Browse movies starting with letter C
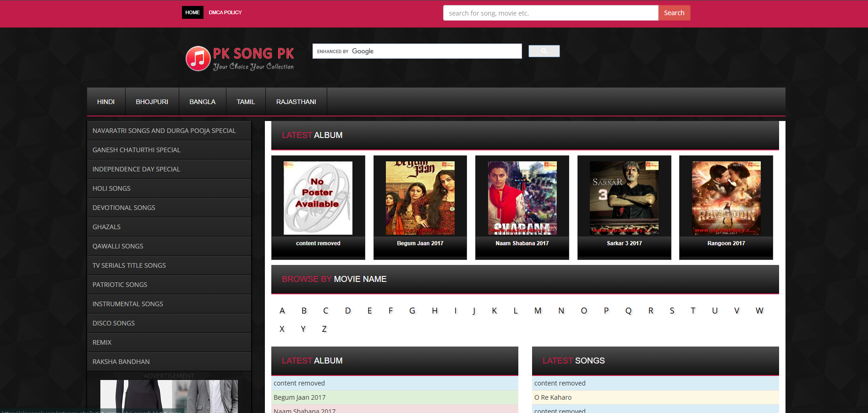 [325, 311]
